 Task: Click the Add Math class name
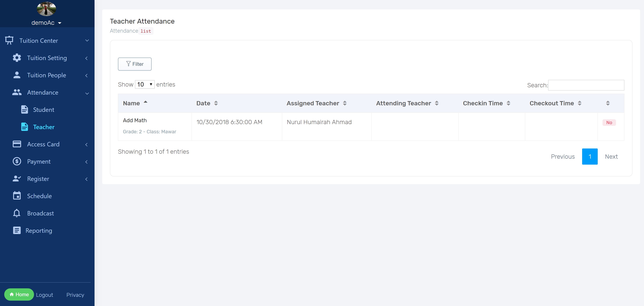click(x=135, y=120)
